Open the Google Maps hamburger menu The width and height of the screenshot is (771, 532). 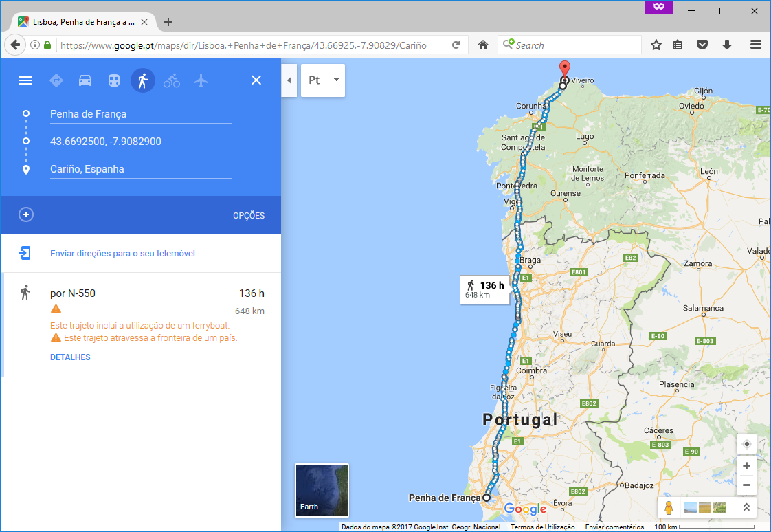(25, 80)
